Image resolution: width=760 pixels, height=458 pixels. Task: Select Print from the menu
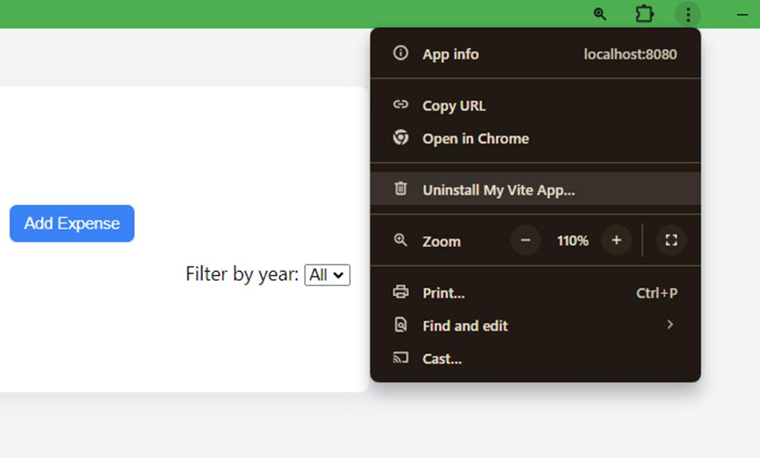[443, 293]
